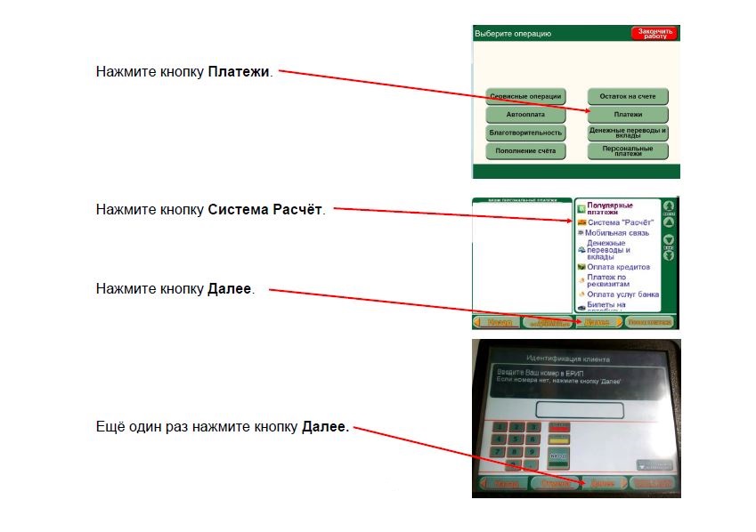Screen dimensions: 756x532
Task: Click 'Назад' on the client identification screen
Action: coord(503,483)
